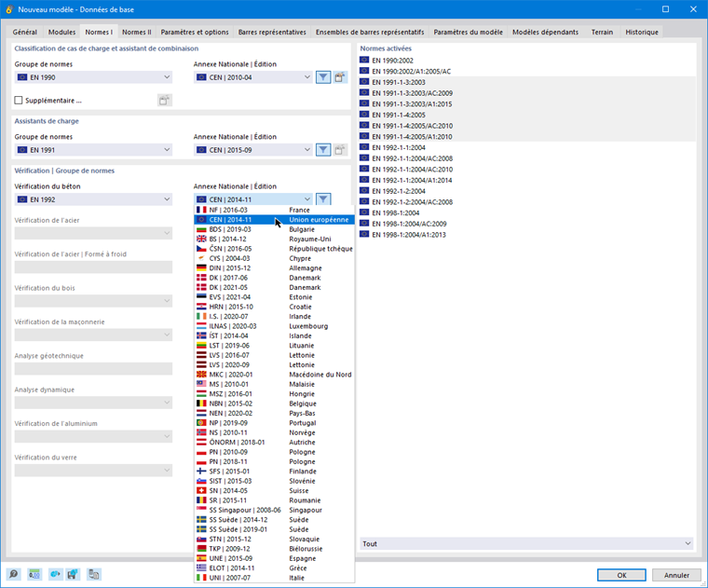Click the search icon in the bottom toolbar

(x=14, y=574)
